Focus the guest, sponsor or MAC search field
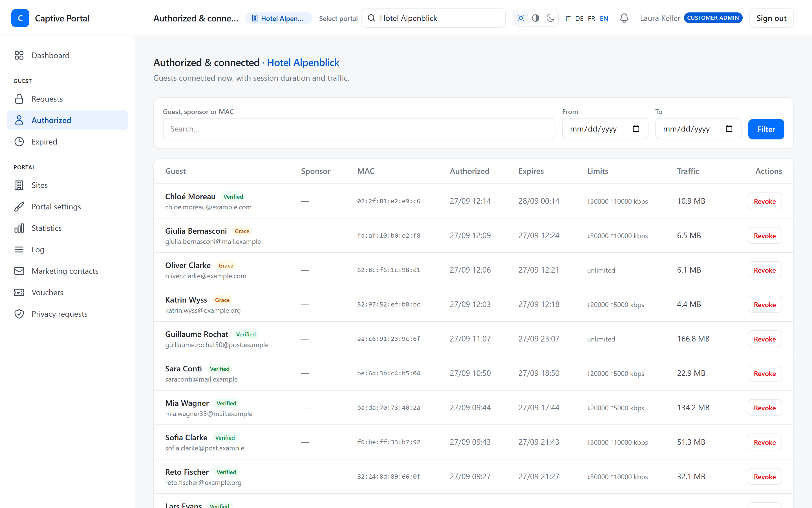Viewport: 812px width, 508px height. tap(359, 129)
